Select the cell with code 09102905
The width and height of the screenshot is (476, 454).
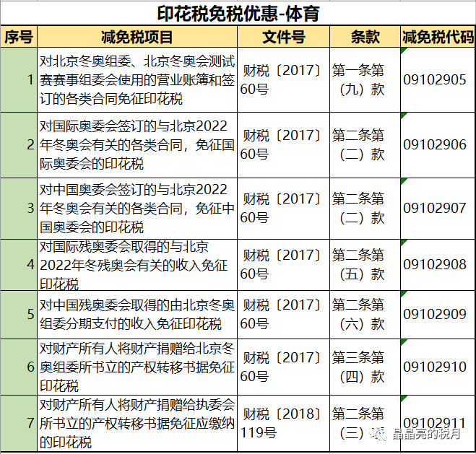coord(435,80)
